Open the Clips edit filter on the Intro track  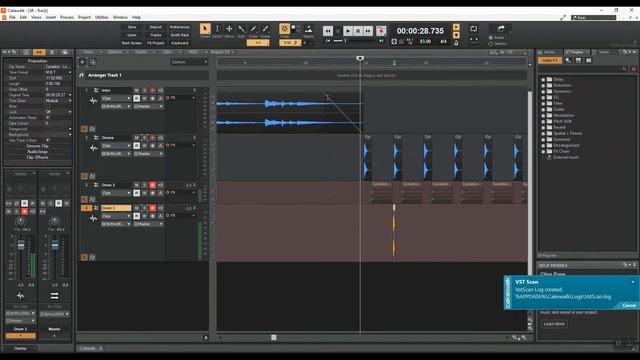tap(116, 98)
